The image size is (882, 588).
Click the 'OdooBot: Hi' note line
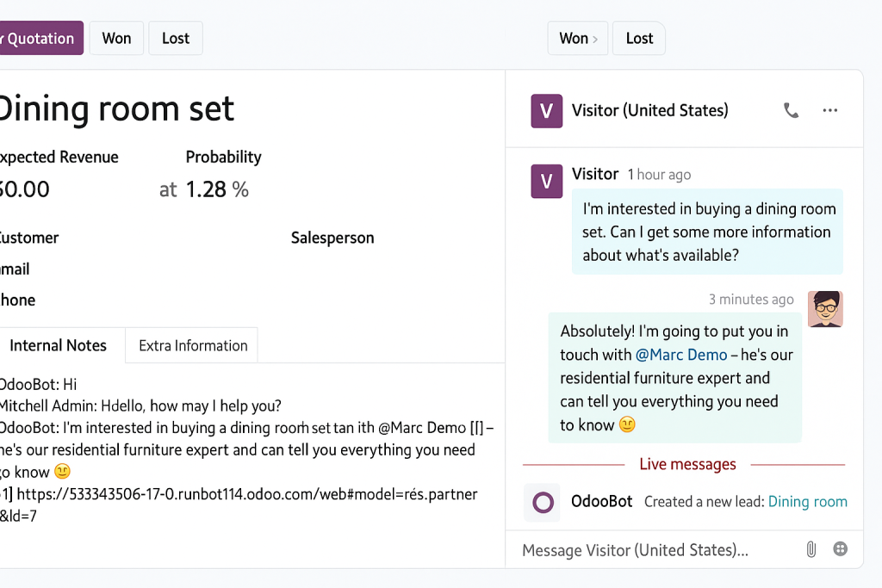(x=38, y=385)
